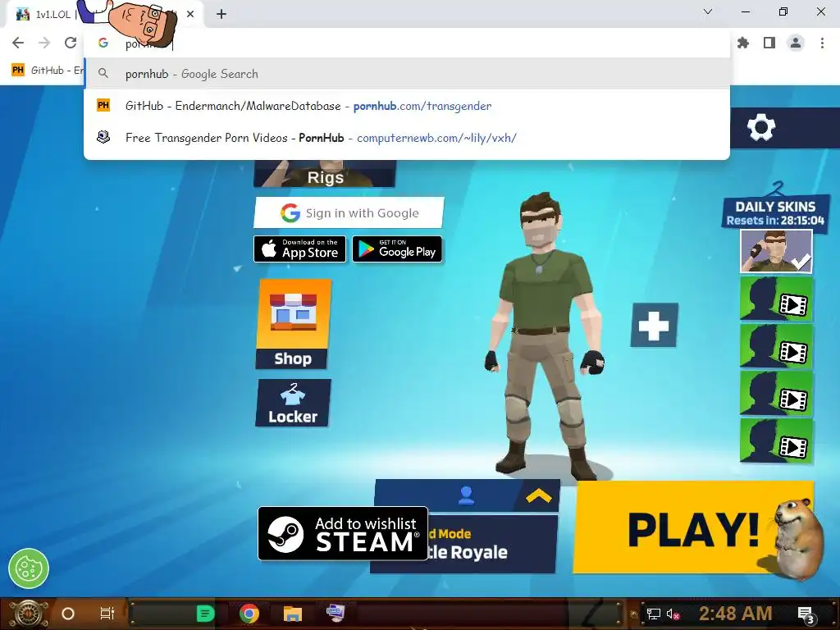Unmute the tray volume icon
Viewport: 840px width, 630px height.
(673, 614)
